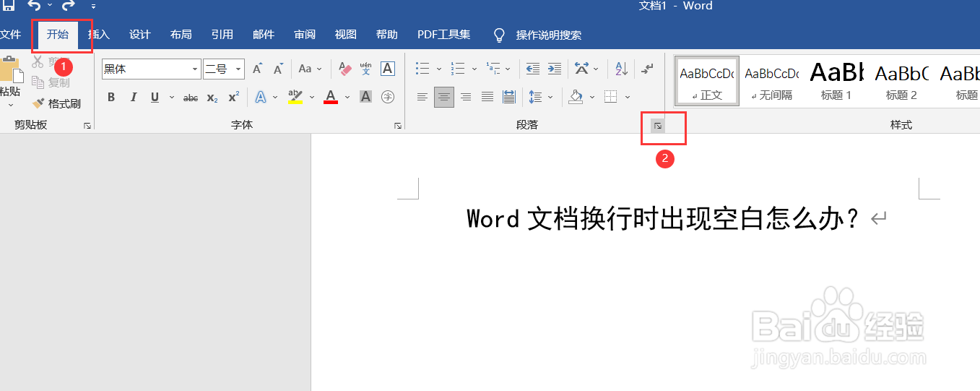Open the Paragraph dialog launcher
Image resolution: width=980 pixels, height=391 pixels.
[658, 126]
